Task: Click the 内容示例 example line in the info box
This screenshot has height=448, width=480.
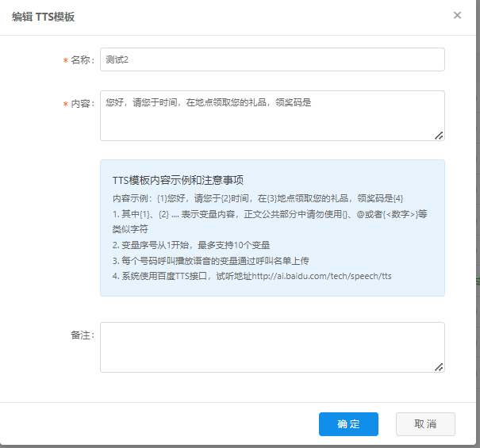Action: [258, 197]
